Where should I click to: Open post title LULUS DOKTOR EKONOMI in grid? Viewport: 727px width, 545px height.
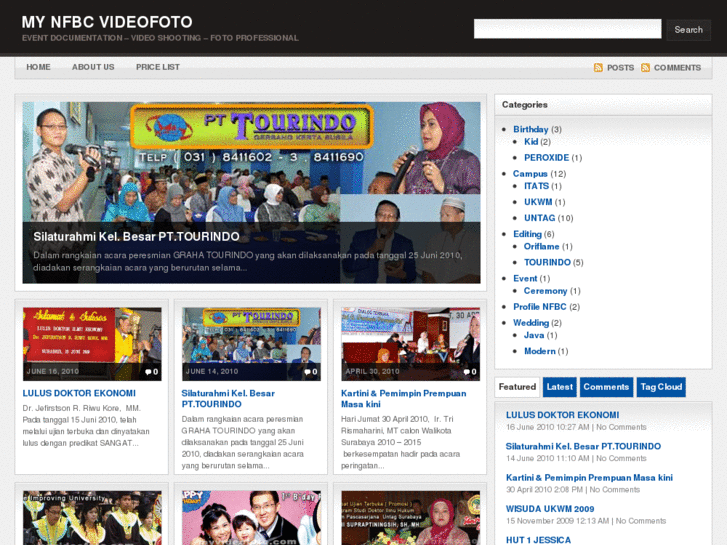click(x=79, y=393)
